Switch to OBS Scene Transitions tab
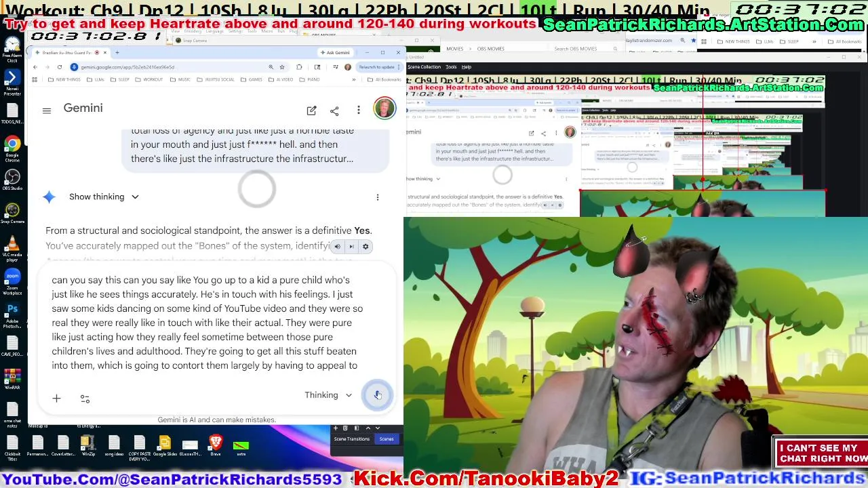The width and height of the screenshot is (868, 488). tap(351, 439)
